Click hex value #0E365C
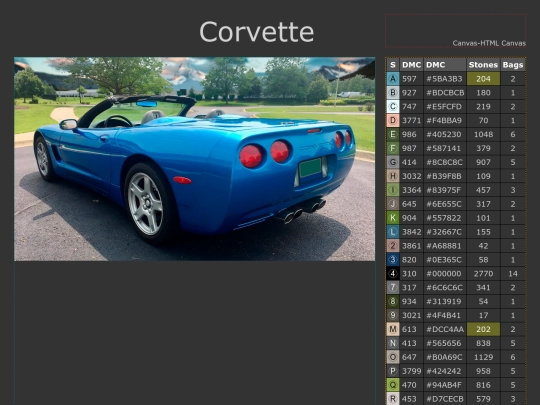The image size is (540, 405). coord(444,260)
